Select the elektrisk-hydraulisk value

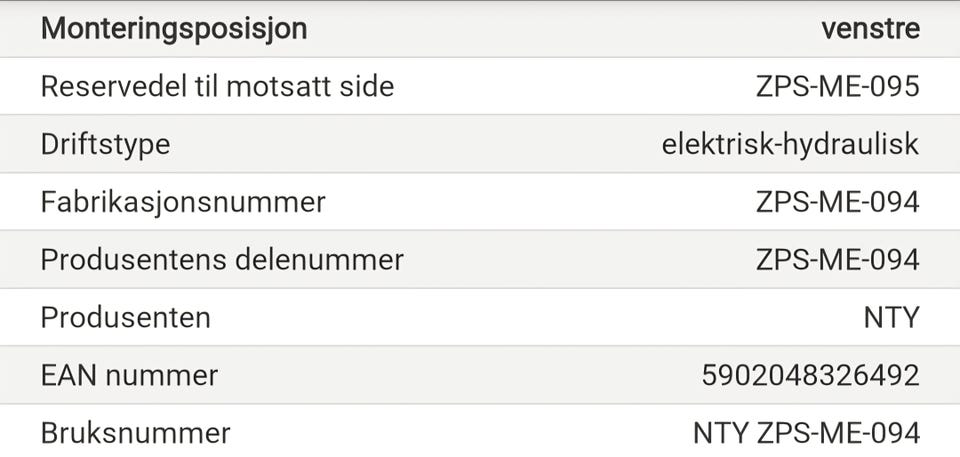tap(790, 144)
